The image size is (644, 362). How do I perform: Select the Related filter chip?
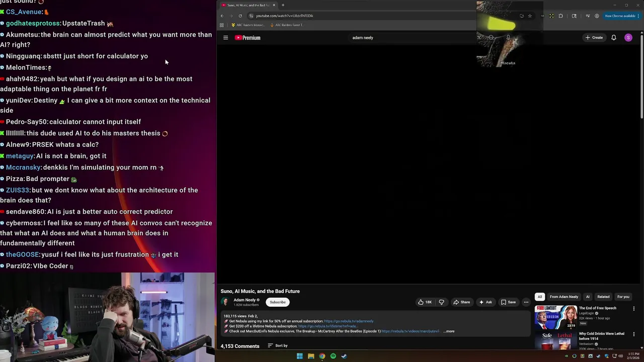(603, 297)
